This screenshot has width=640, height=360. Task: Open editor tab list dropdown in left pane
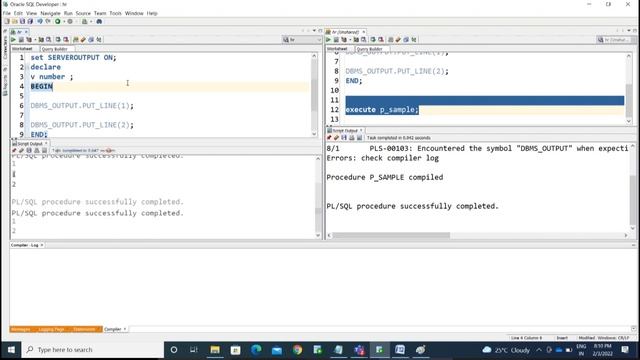coord(314,31)
